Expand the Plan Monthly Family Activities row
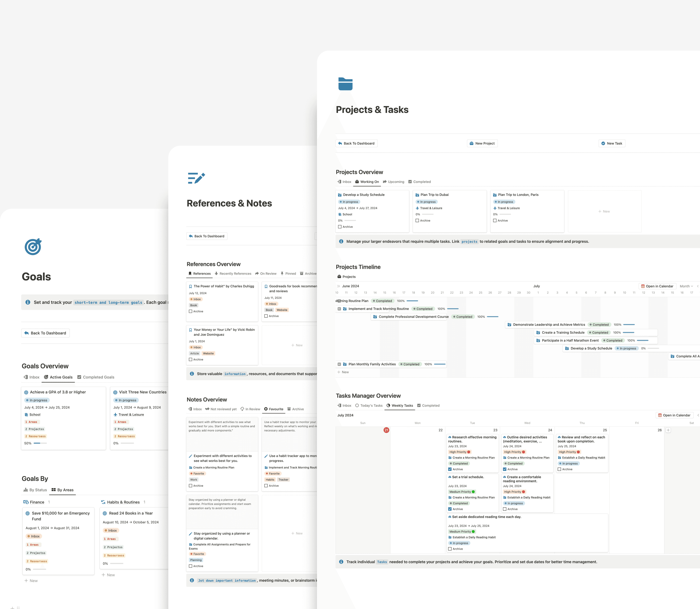The image size is (700, 609). (339, 364)
